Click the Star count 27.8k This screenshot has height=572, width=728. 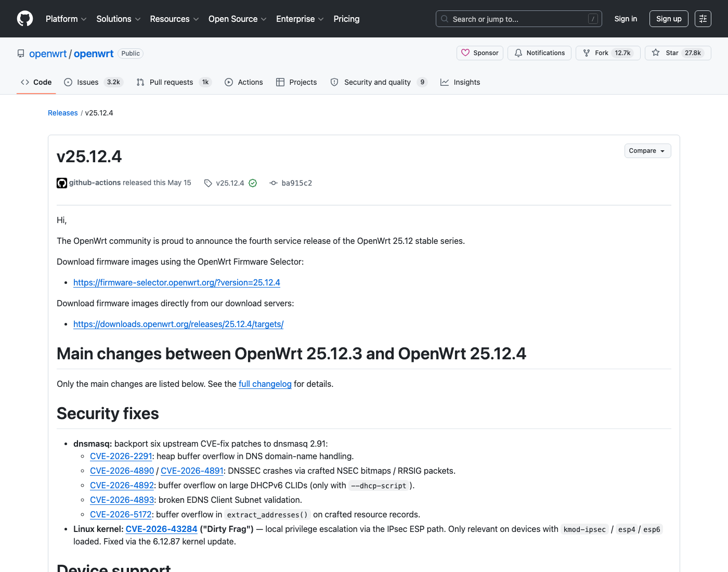coord(693,53)
